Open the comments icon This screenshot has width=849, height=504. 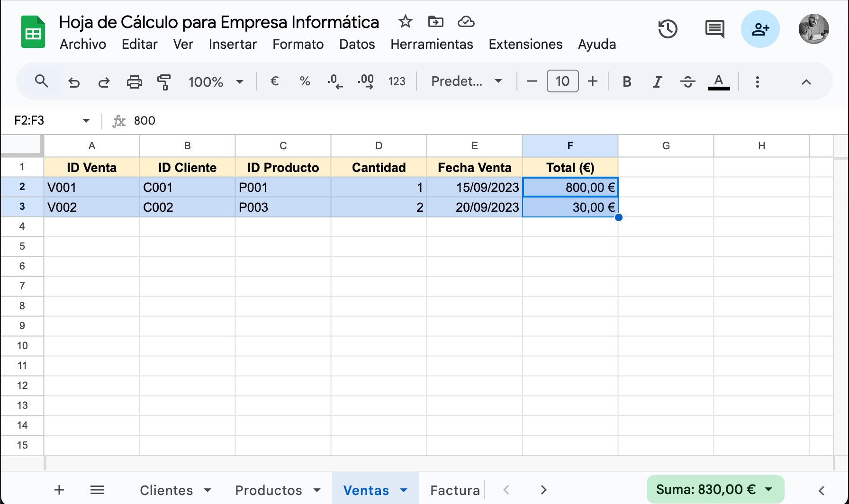pyautogui.click(x=714, y=29)
